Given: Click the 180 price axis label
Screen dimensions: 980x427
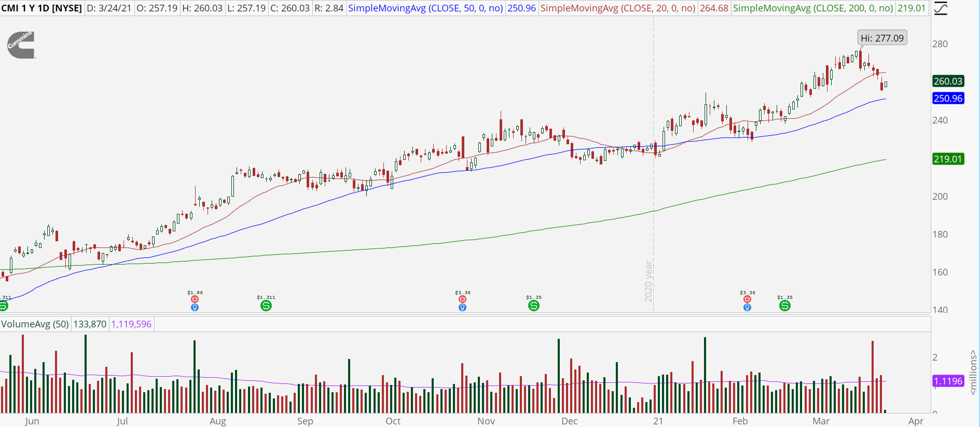Looking at the screenshot, I should pos(940,235).
